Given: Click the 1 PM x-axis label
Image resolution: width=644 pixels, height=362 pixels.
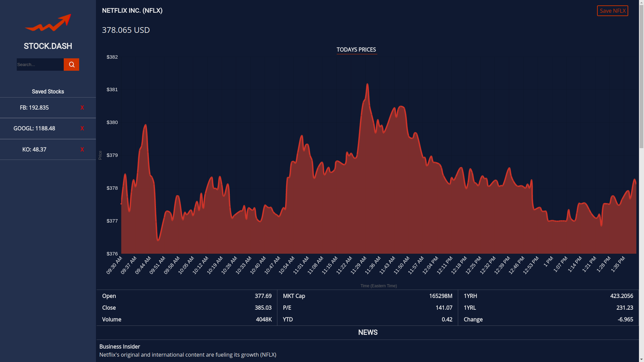Looking at the screenshot, I should click(x=548, y=261).
